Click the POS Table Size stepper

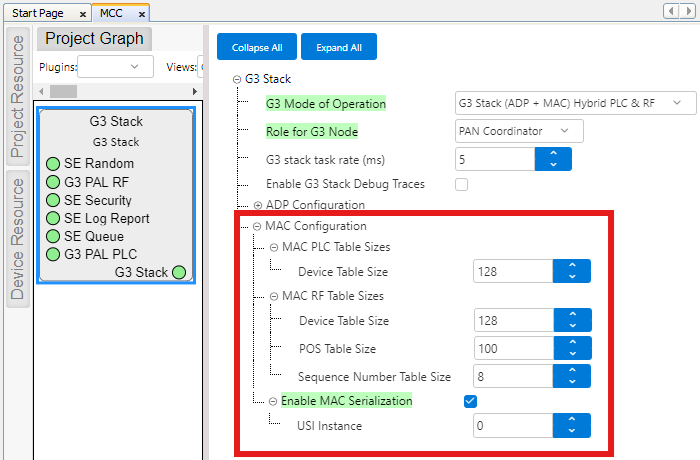coord(571,349)
